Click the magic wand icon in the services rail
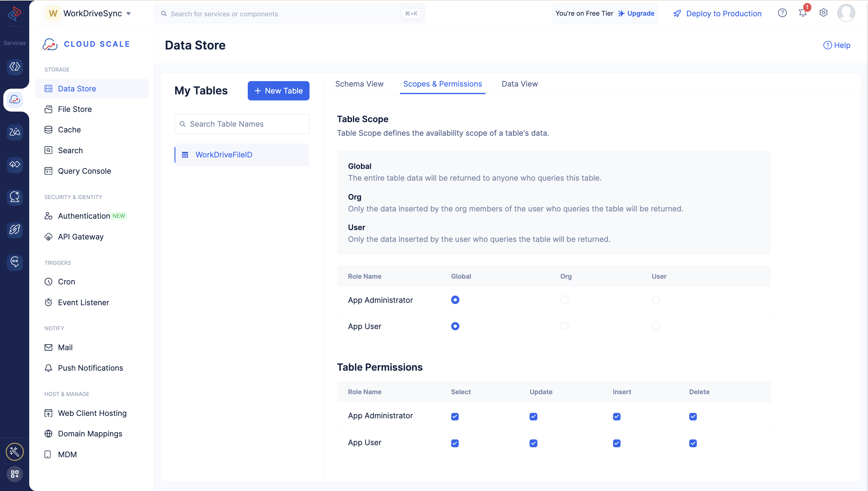The width and height of the screenshot is (868, 491). click(x=14, y=451)
